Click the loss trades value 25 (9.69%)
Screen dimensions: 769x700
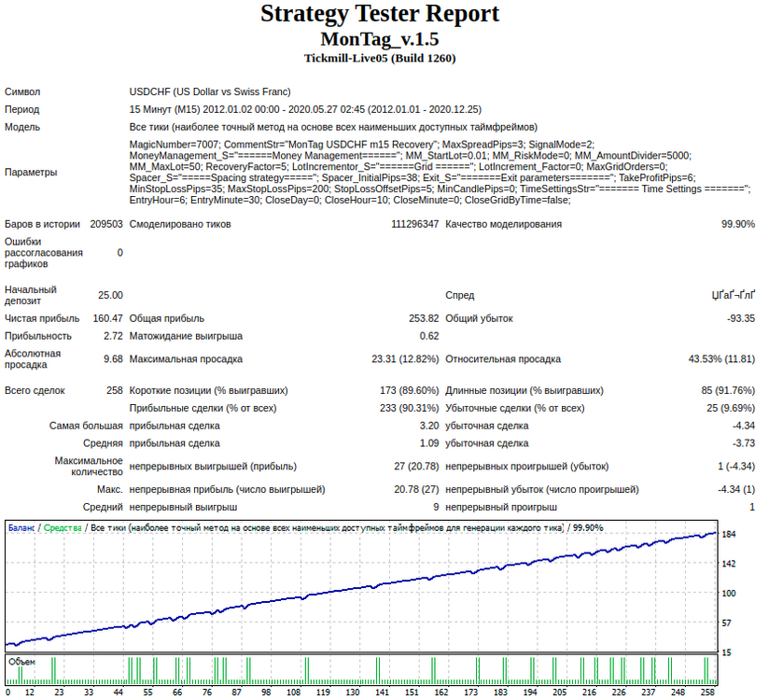click(731, 408)
